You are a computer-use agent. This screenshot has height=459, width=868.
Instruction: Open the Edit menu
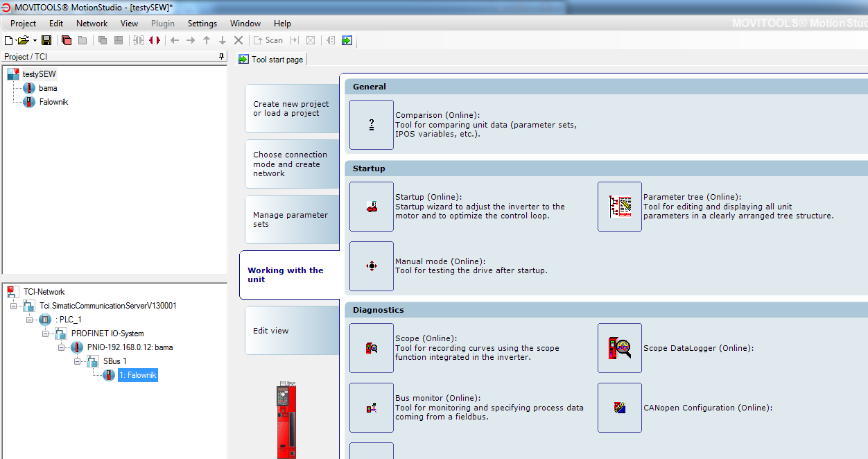pyautogui.click(x=56, y=24)
